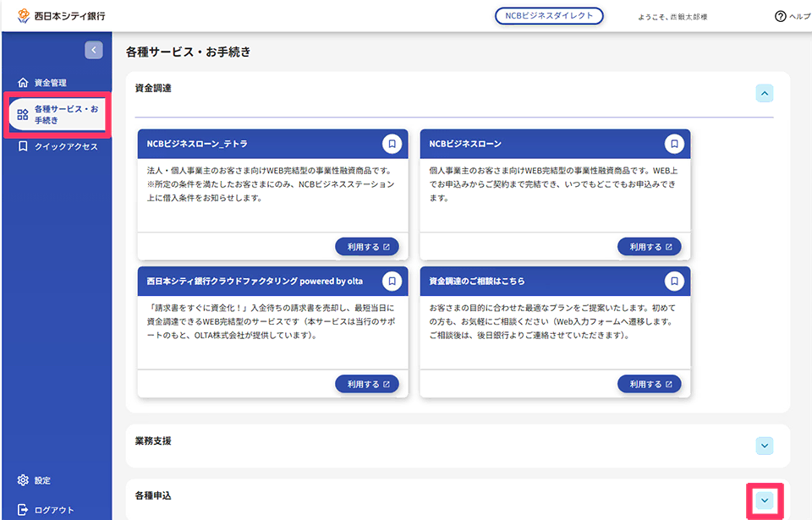Click the 資金調達 section title

[153, 88]
